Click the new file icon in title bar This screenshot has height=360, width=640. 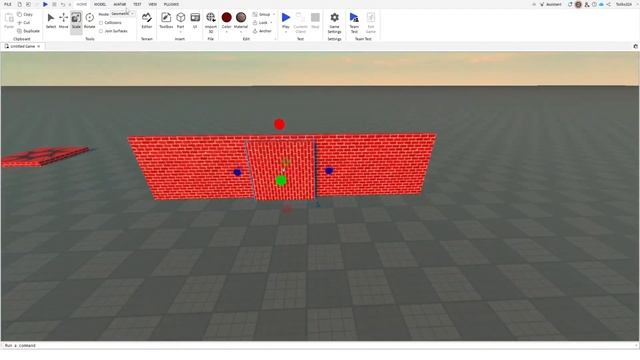19,4
